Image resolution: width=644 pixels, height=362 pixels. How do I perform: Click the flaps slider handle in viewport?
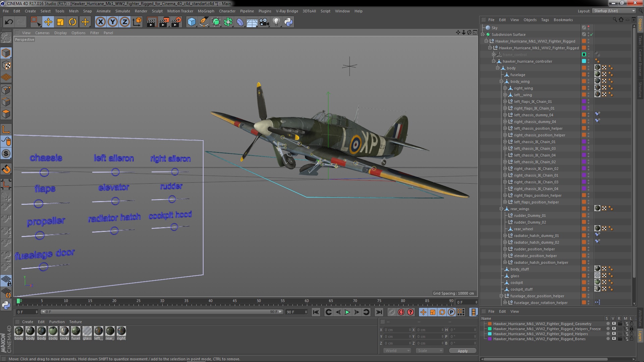pyautogui.click(x=39, y=203)
